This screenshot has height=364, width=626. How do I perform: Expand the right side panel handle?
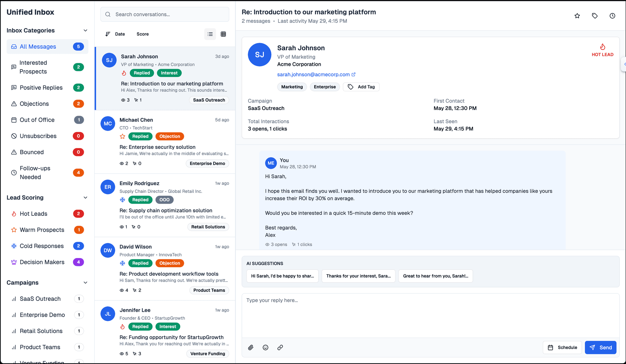(x=624, y=64)
